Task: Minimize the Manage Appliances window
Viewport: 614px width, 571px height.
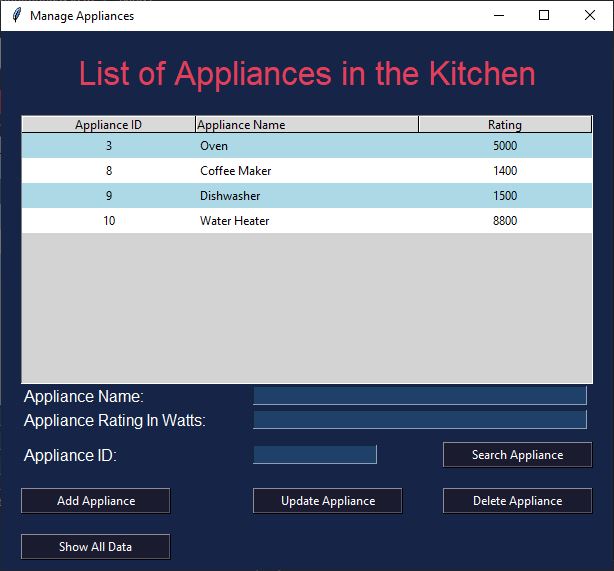Action: click(x=498, y=15)
